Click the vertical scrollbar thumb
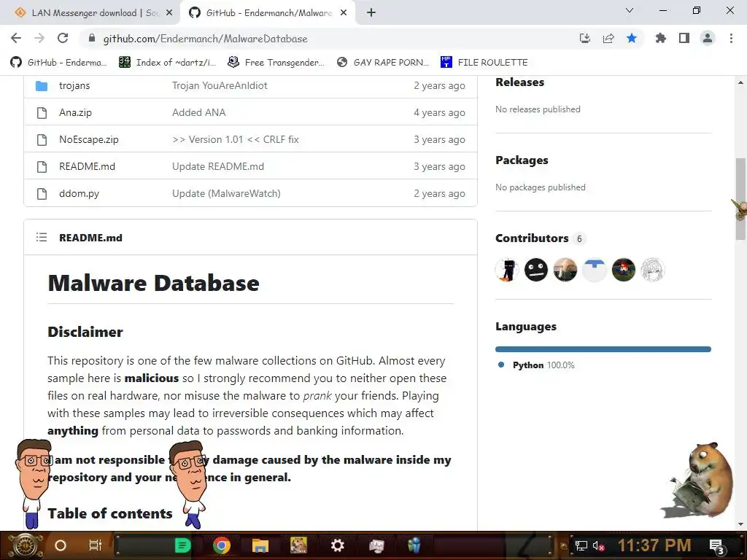The width and height of the screenshot is (747, 560). click(x=740, y=198)
